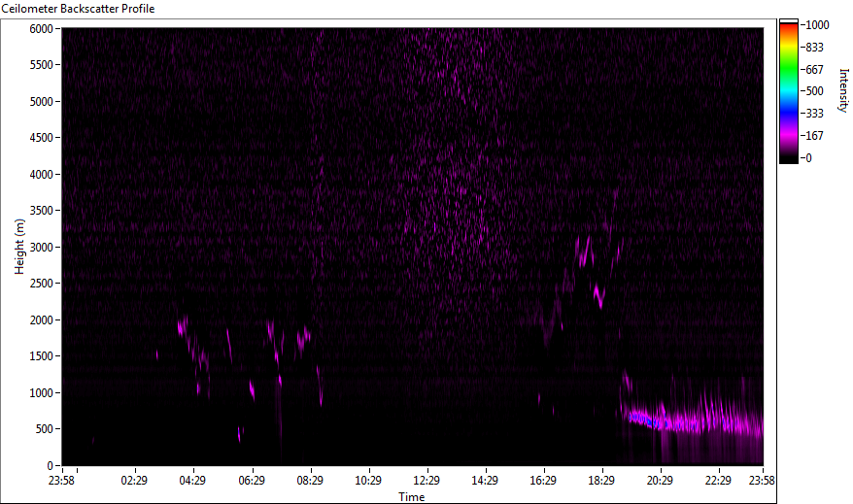Click the blue high-intensity cloud base near 20:00
The height and width of the screenshot is (504, 853).
[x=647, y=420]
